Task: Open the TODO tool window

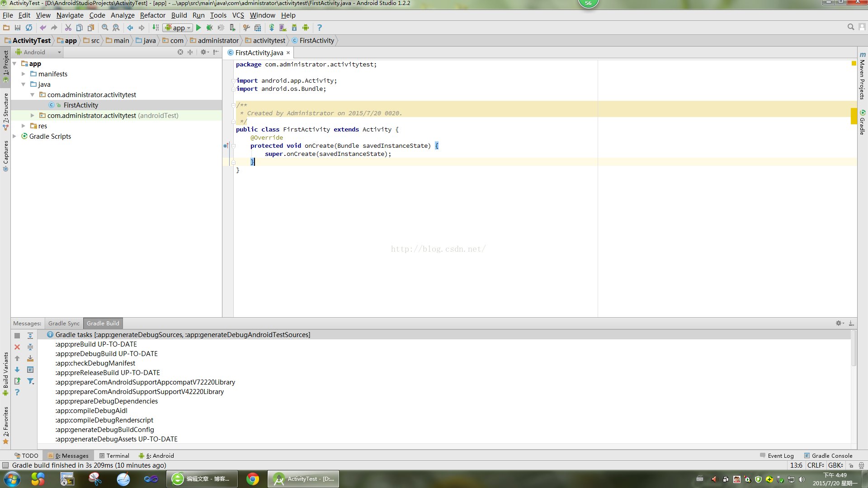Action: pos(26,455)
